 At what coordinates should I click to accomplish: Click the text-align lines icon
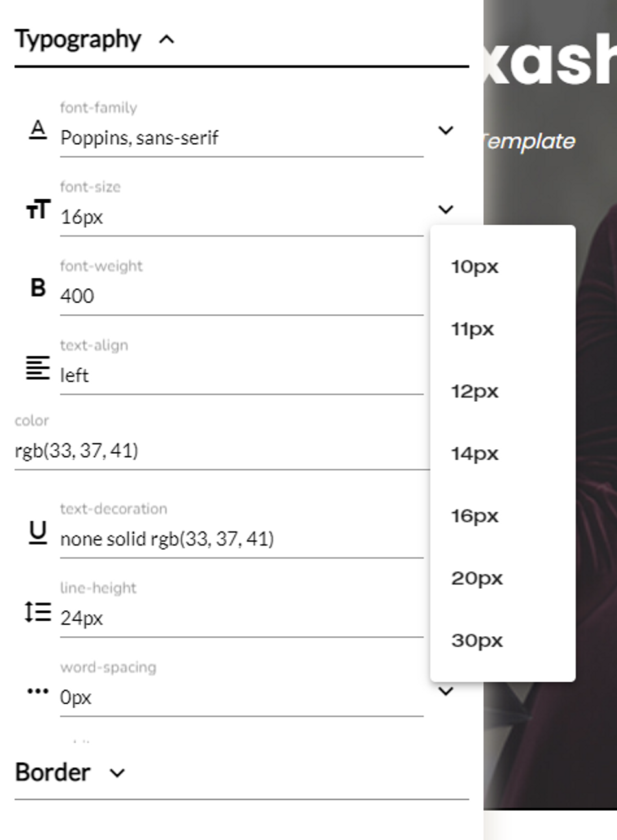click(38, 367)
